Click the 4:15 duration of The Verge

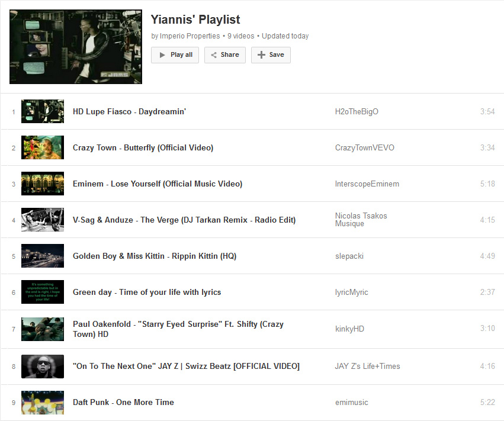pos(487,220)
